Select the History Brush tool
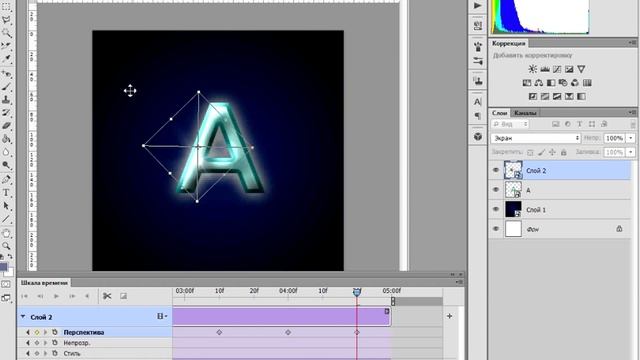The width and height of the screenshot is (640, 360). (6, 113)
